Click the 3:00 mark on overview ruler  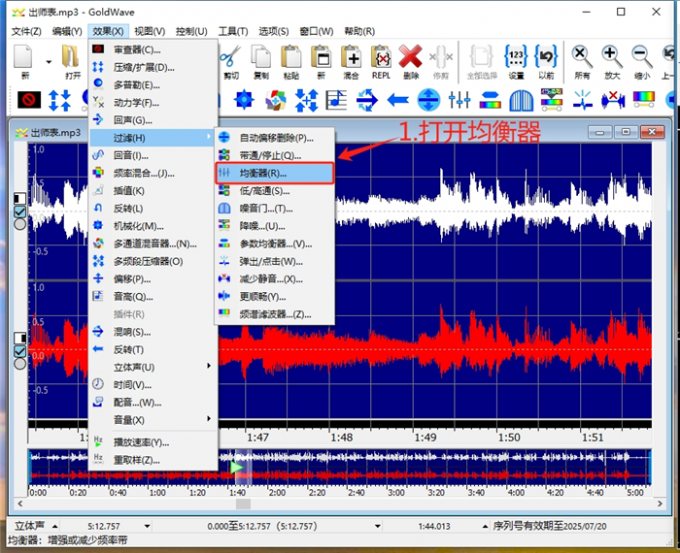point(396,493)
